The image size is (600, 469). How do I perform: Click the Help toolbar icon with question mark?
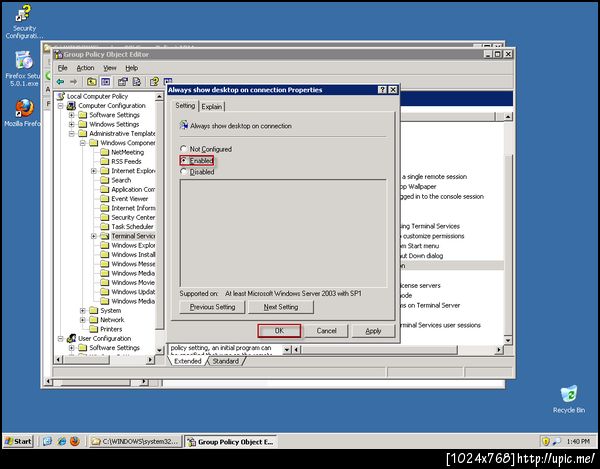point(154,81)
